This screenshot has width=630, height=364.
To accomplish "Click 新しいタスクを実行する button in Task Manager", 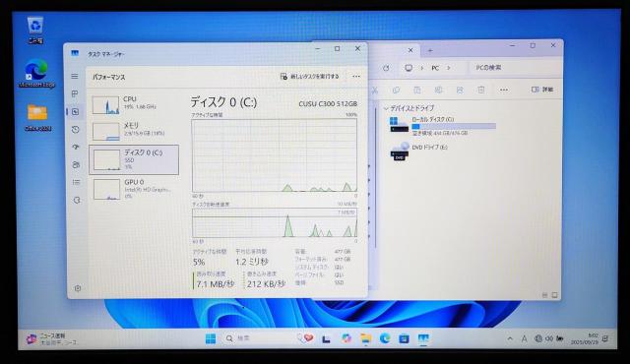I will click(310, 77).
